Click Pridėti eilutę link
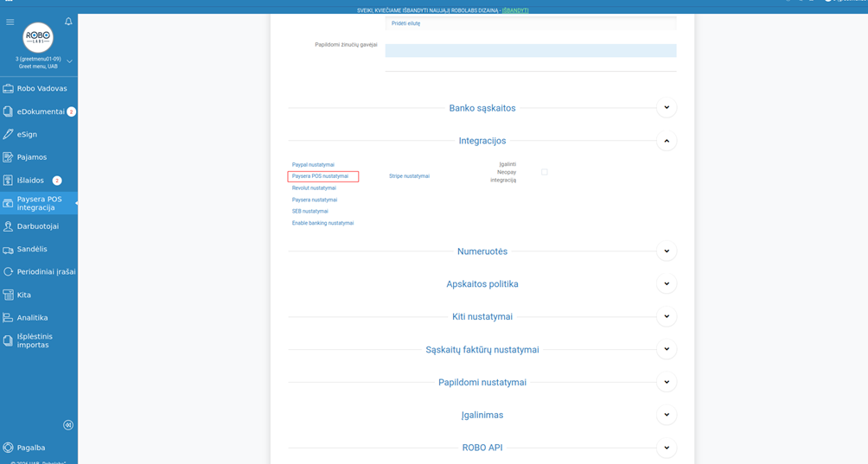Image resolution: width=868 pixels, height=464 pixels. pyautogui.click(x=405, y=23)
